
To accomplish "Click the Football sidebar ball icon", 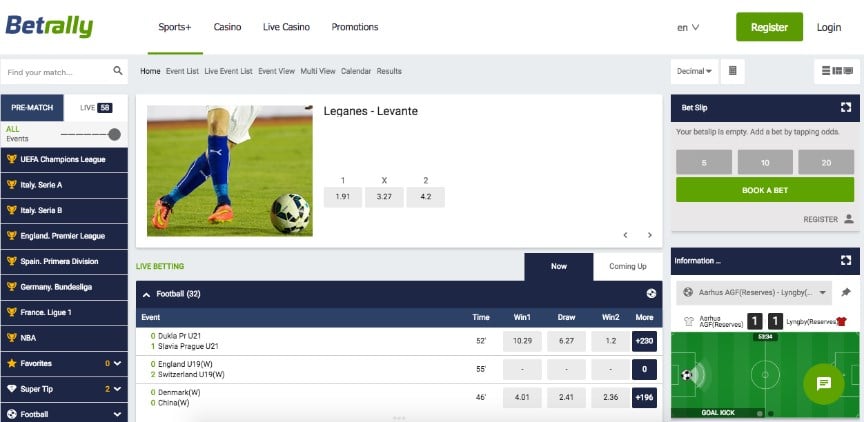I will [12, 414].
